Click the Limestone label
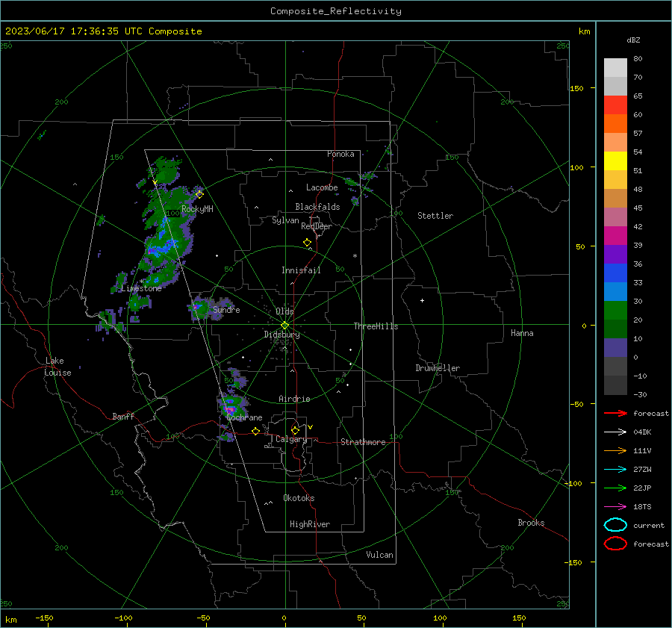The image size is (672, 628). tap(141, 288)
